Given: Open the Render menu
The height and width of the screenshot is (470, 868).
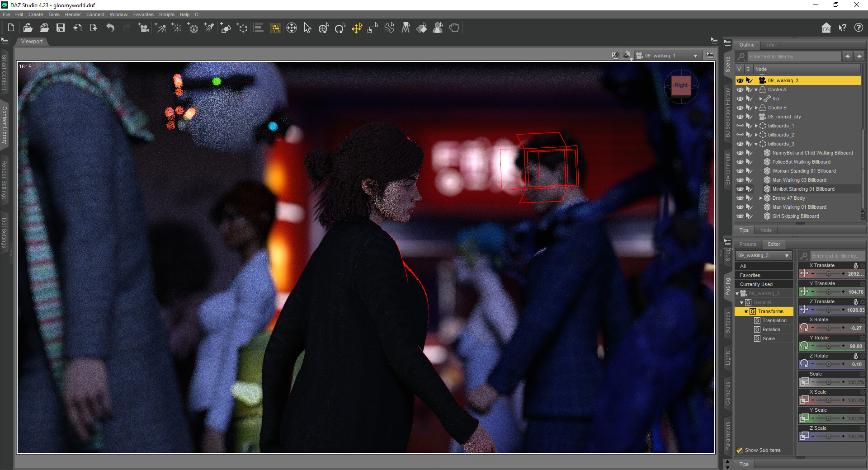Looking at the screenshot, I should pos(73,14).
